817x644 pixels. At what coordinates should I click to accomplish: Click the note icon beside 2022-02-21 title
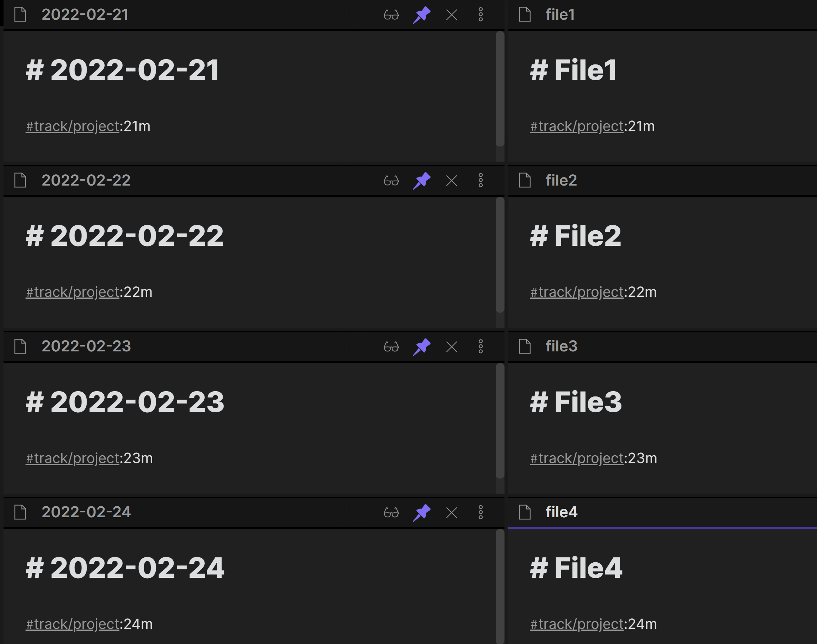20,15
